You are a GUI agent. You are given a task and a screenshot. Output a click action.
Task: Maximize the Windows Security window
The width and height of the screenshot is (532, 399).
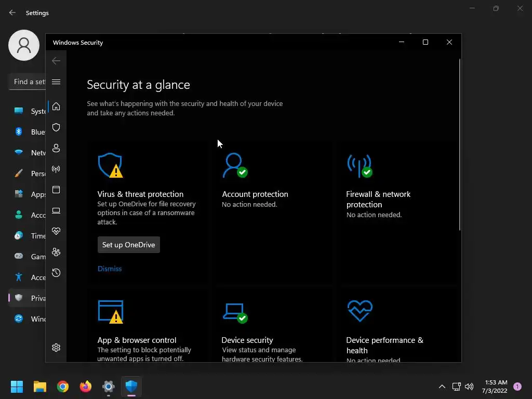click(425, 42)
